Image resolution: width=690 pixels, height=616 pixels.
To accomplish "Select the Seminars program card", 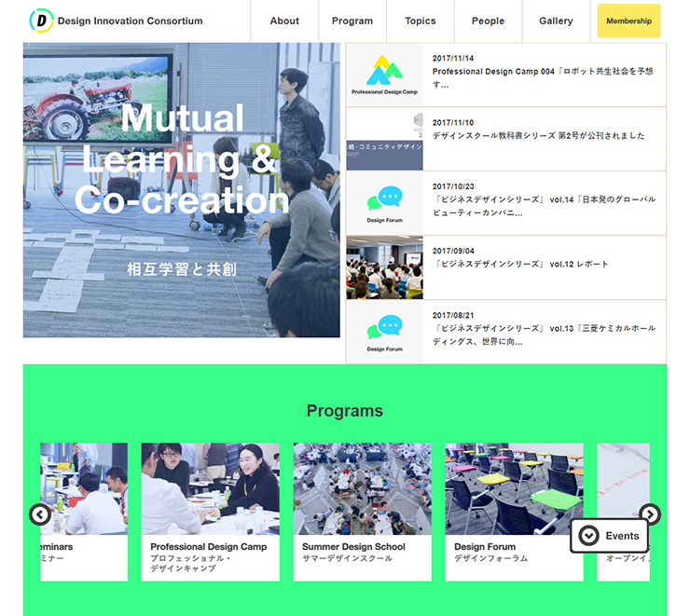I will coord(84,512).
